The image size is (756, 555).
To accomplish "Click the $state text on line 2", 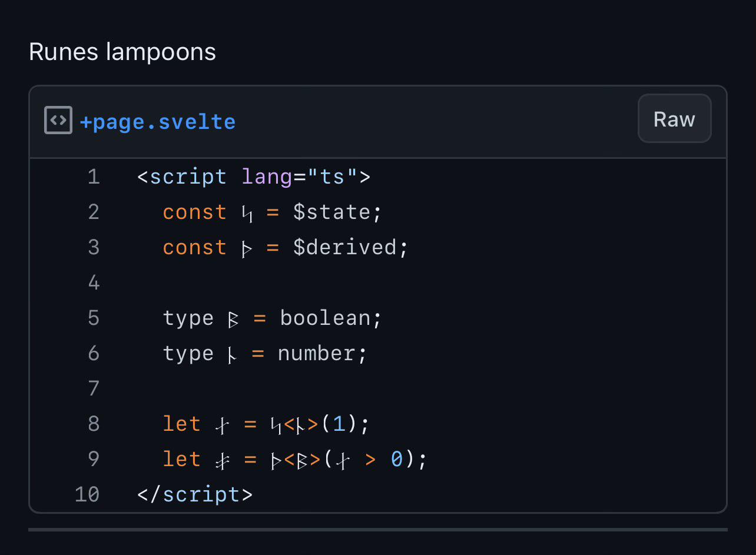I will pos(331,212).
